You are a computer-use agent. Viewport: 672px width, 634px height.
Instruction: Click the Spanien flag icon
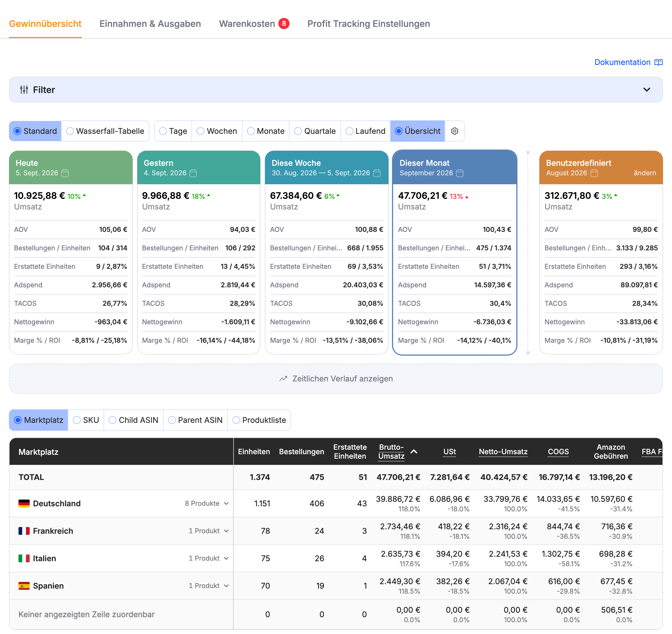click(x=24, y=586)
